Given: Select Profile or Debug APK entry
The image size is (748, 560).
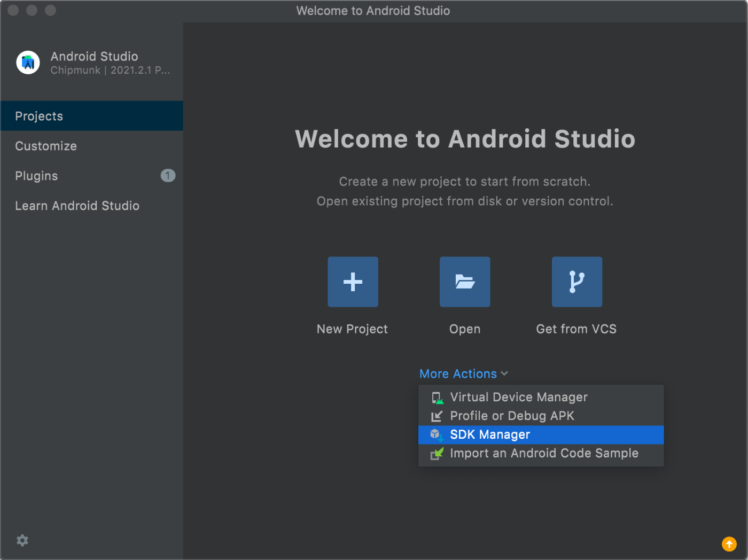Looking at the screenshot, I should click(x=541, y=416).
